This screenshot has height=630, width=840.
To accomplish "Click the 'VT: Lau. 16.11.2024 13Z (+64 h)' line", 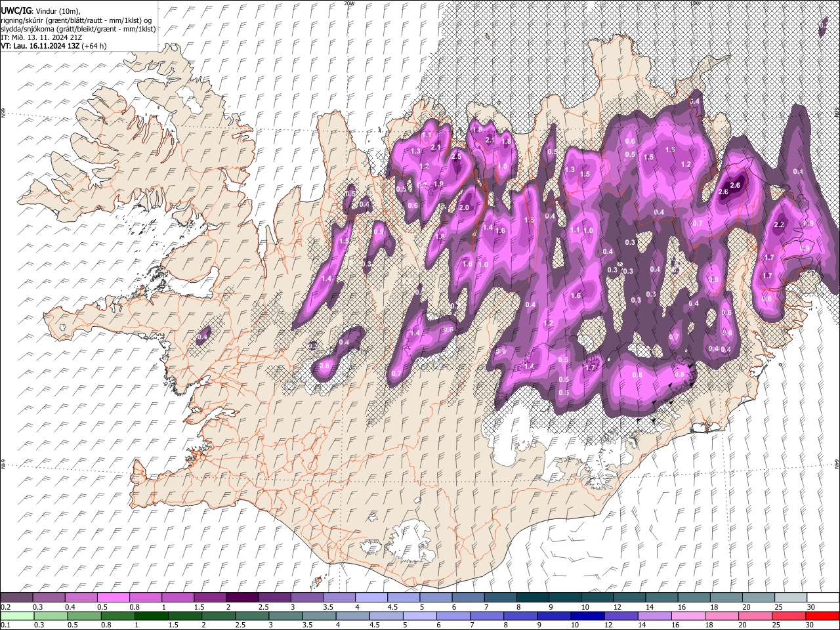I will (54, 46).
